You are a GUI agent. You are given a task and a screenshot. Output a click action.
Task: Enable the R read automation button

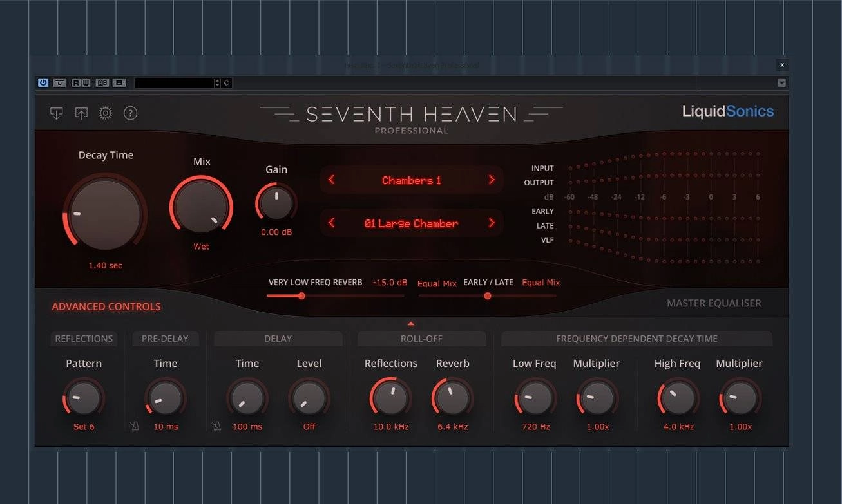77,82
